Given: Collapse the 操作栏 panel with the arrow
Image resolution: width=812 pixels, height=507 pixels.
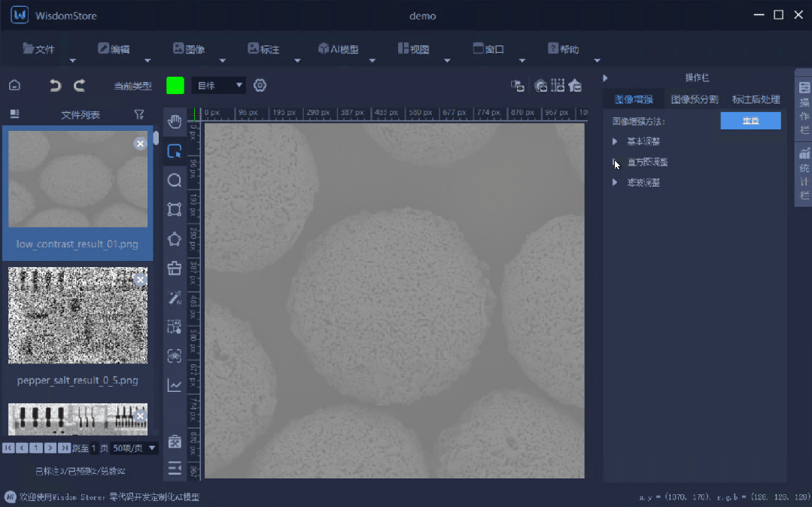Looking at the screenshot, I should 605,77.
